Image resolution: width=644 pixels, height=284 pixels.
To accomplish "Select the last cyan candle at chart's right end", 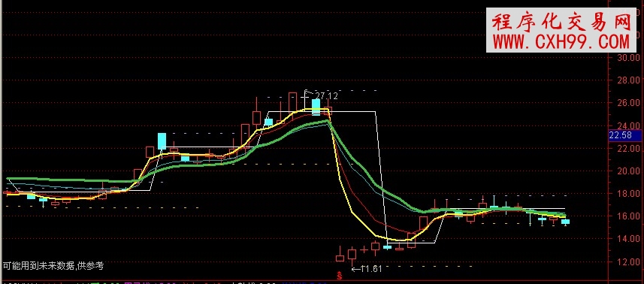I will pyautogui.click(x=566, y=222).
